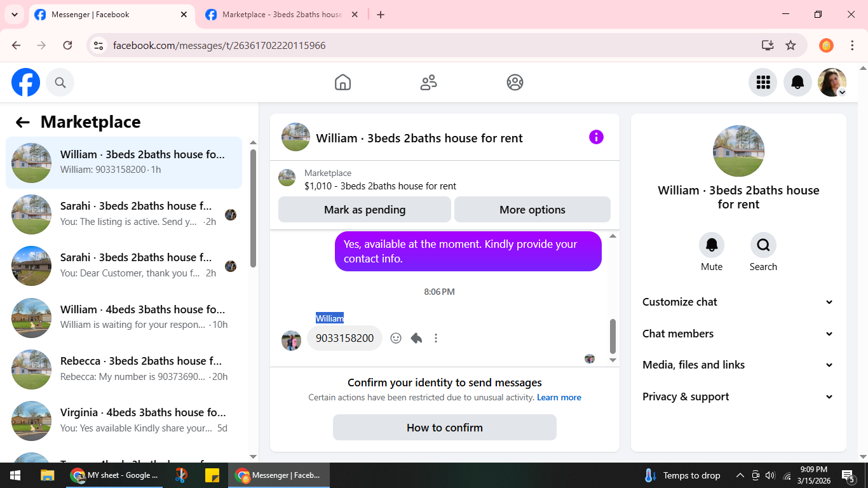View site information icon in address bar
The width and height of the screenshot is (868, 488).
click(x=98, y=45)
